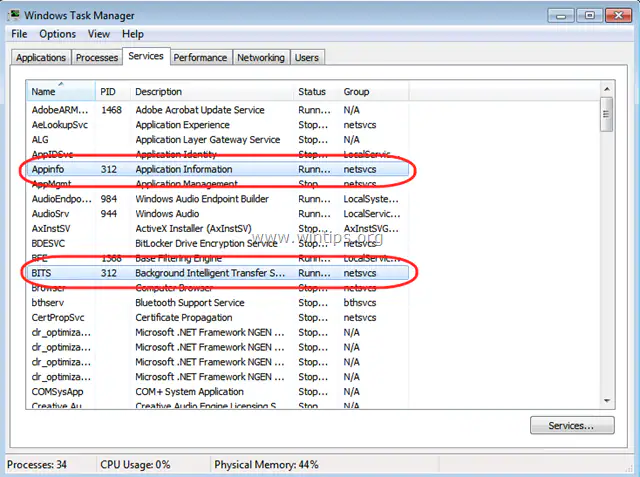Screen dimensions: 640x477
Task: Select the AudioSrv service
Action: (x=218, y=214)
